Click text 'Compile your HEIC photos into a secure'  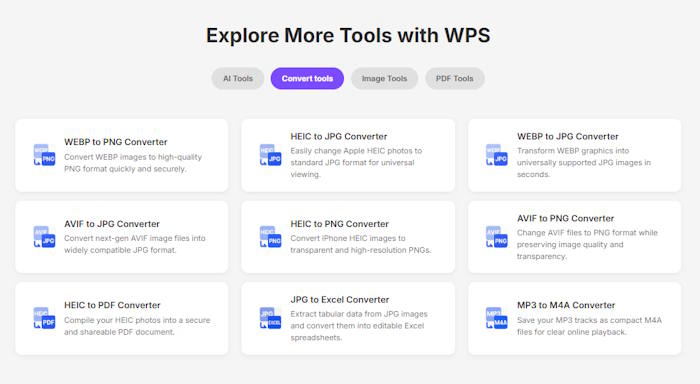pyautogui.click(x=137, y=321)
